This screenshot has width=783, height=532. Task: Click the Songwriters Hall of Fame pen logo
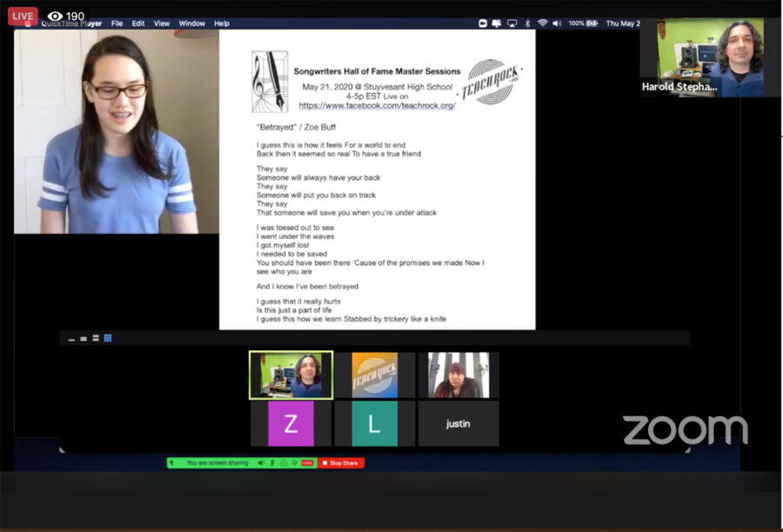coord(270,82)
